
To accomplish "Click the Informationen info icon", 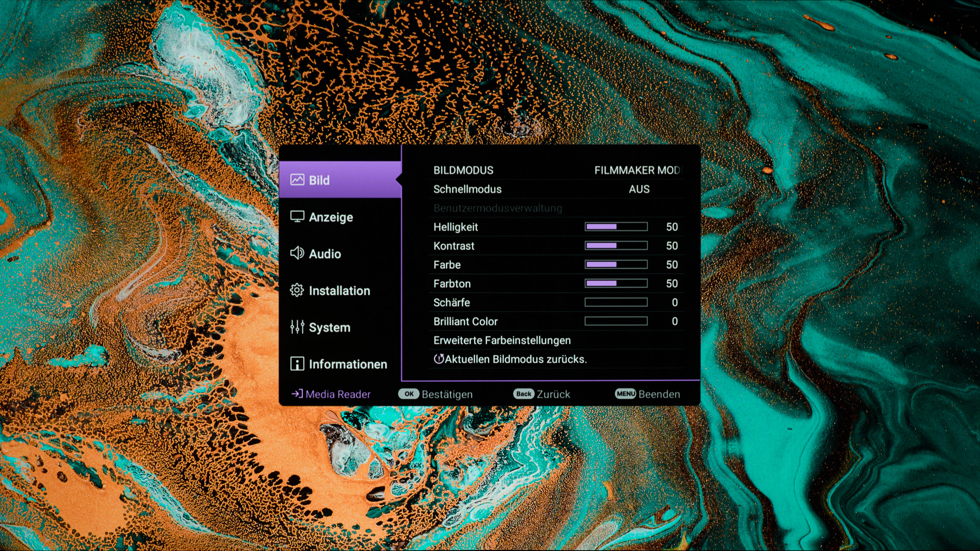I will (297, 364).
